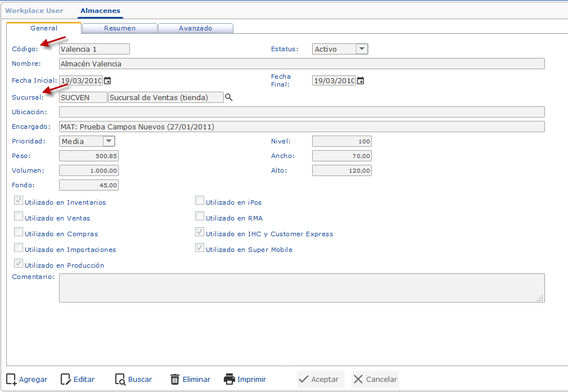Open the Avanzado tab

(195, 28)
